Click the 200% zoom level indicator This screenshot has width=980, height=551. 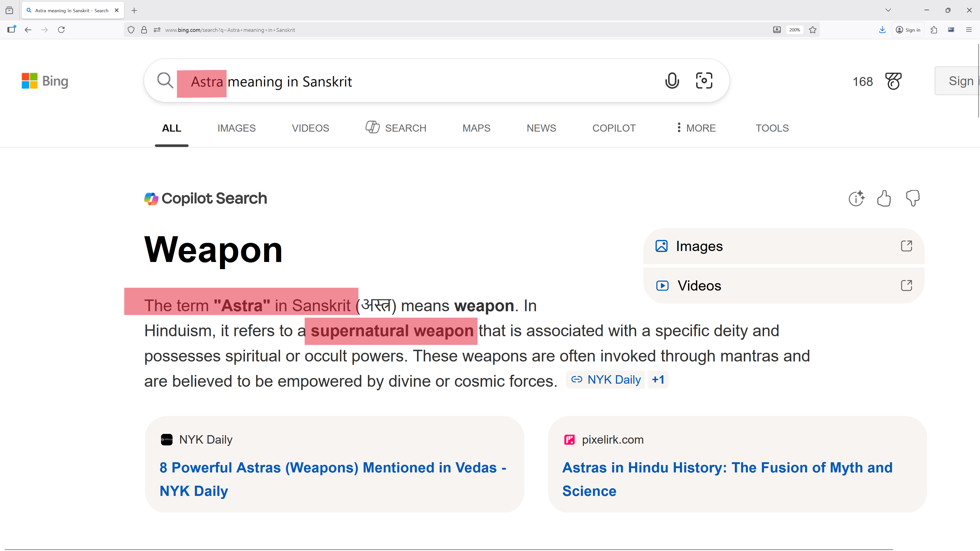pos(794,30)
